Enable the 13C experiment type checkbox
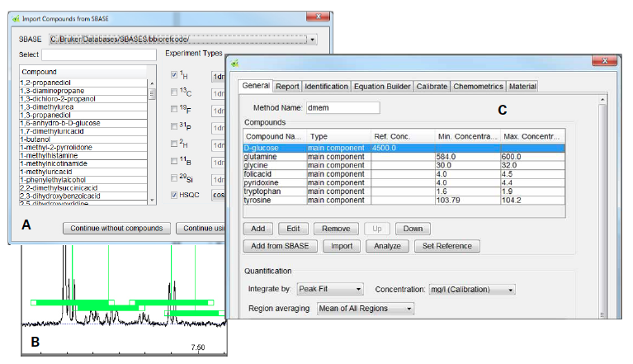Image resolution: width=633 pixels, height=364 pixels. point(174,92)
